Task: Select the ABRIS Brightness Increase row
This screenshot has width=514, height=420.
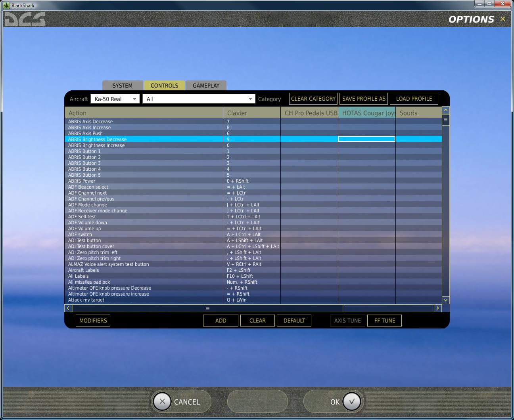Action: 253,145
